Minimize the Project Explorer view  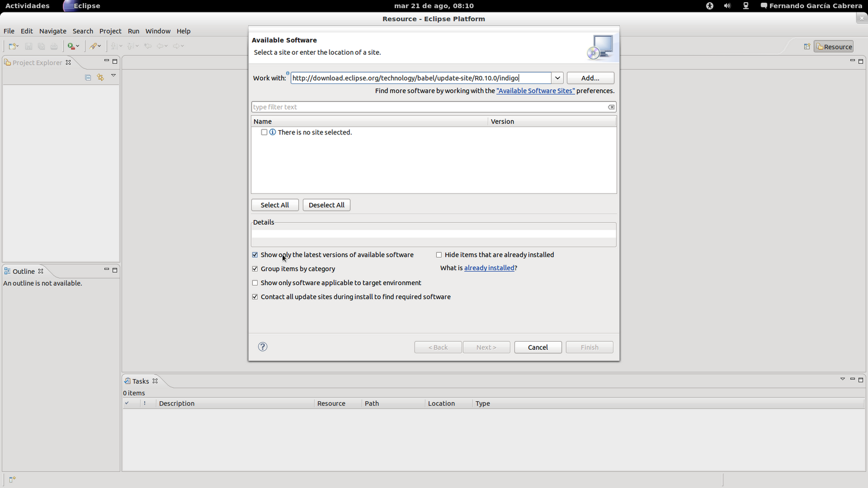coord(106,61)
